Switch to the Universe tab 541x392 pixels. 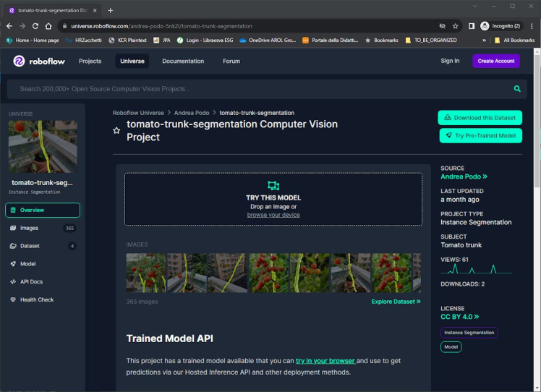click(x=132, y=61)
